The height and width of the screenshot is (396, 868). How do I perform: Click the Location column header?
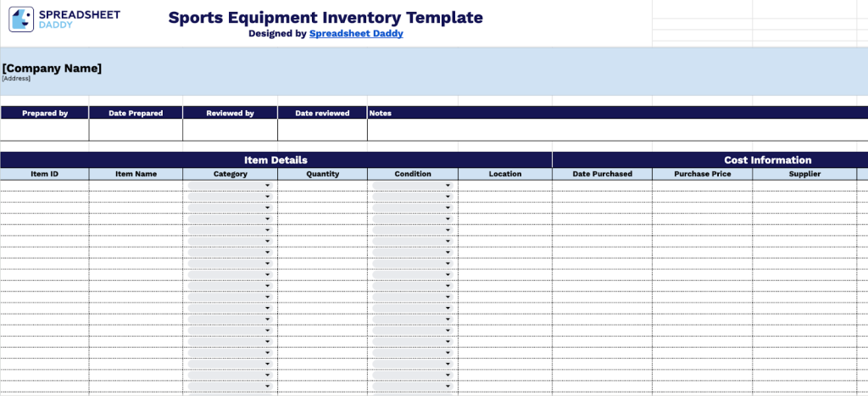pos(505,174)
